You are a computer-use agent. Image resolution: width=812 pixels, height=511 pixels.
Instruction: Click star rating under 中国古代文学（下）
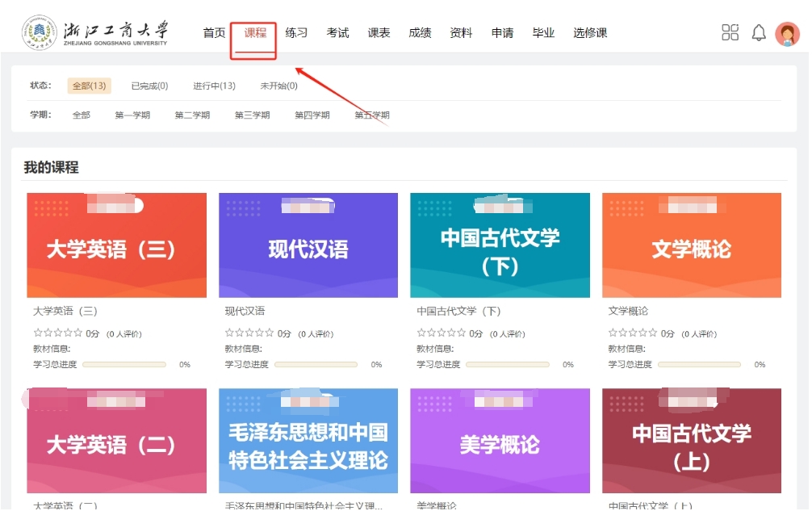(442, 333)
